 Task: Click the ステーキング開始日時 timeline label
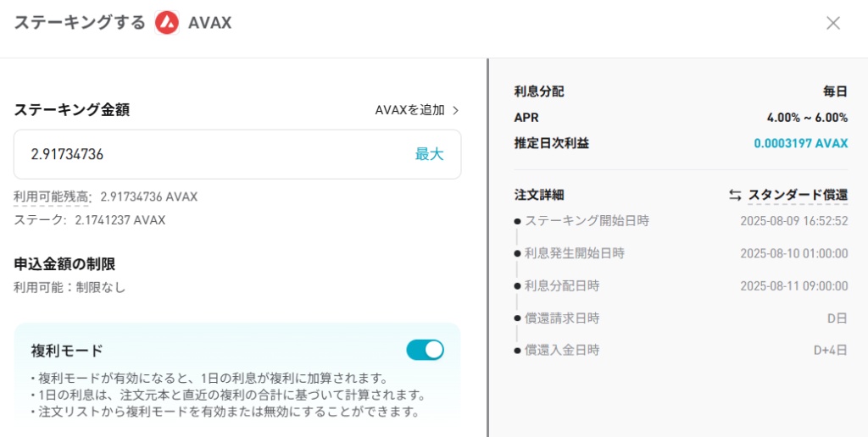(x=587, y=221)
